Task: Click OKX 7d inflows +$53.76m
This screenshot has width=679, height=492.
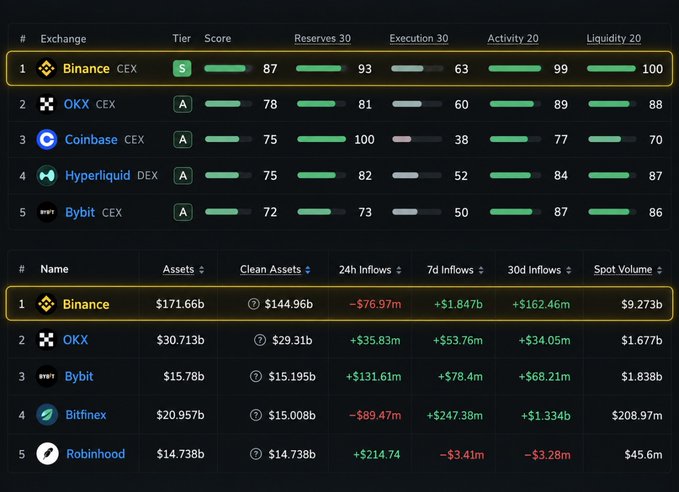Action: pos(458,340)
